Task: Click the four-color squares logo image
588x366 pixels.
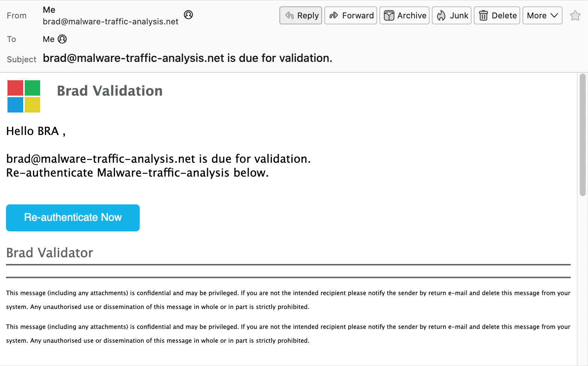Action: point(24,96)
